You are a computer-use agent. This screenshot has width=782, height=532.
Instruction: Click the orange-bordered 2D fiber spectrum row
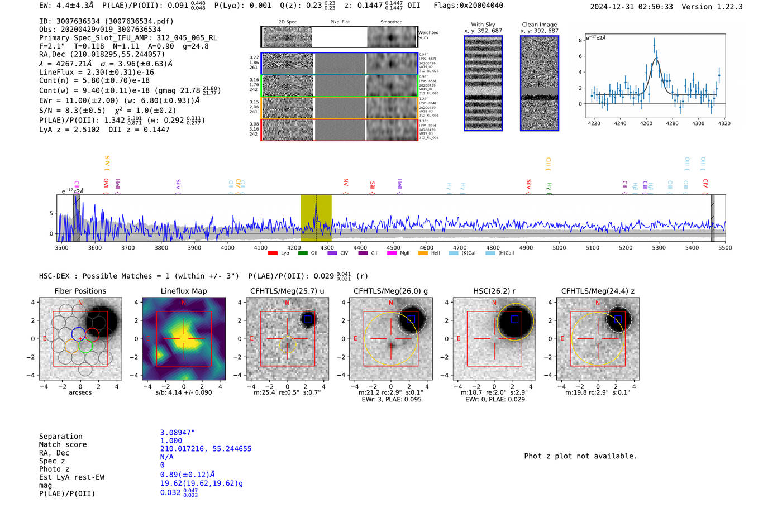coord(339,108)
